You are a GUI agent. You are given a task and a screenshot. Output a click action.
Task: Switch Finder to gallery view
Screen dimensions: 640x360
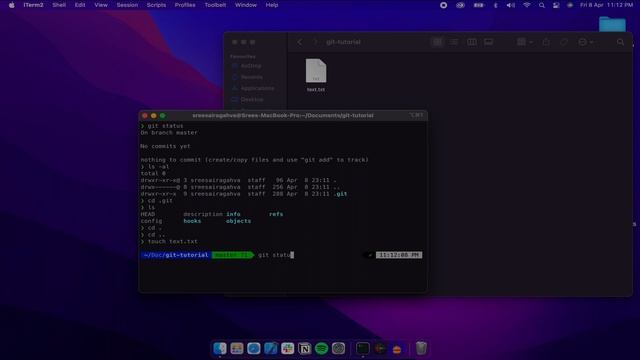(488, 42)
